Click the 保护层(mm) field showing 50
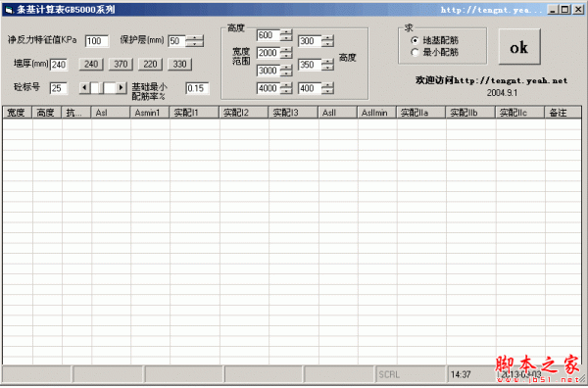 point(176,41)
